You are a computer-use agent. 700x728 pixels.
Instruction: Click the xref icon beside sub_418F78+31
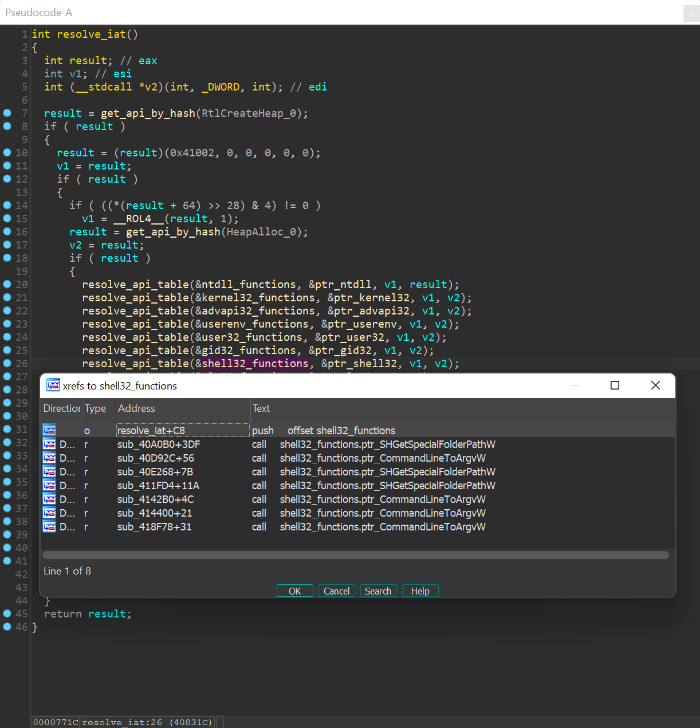point(49,526)
